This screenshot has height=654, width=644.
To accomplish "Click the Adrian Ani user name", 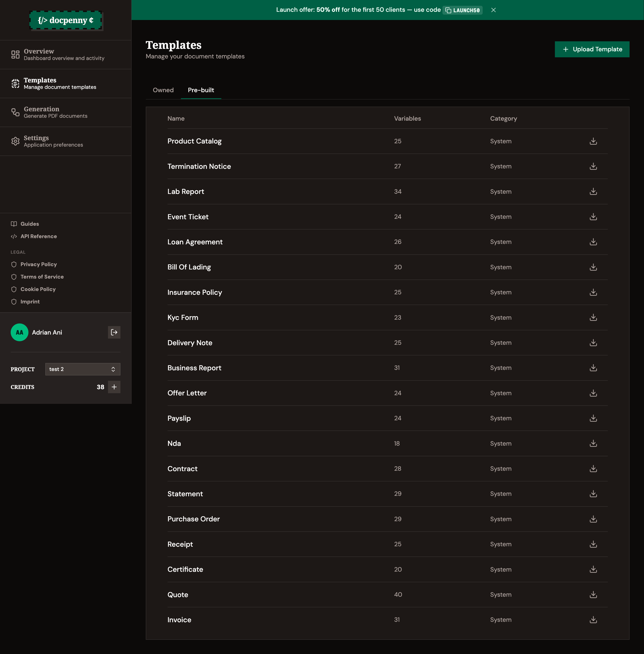I will 47,332.
